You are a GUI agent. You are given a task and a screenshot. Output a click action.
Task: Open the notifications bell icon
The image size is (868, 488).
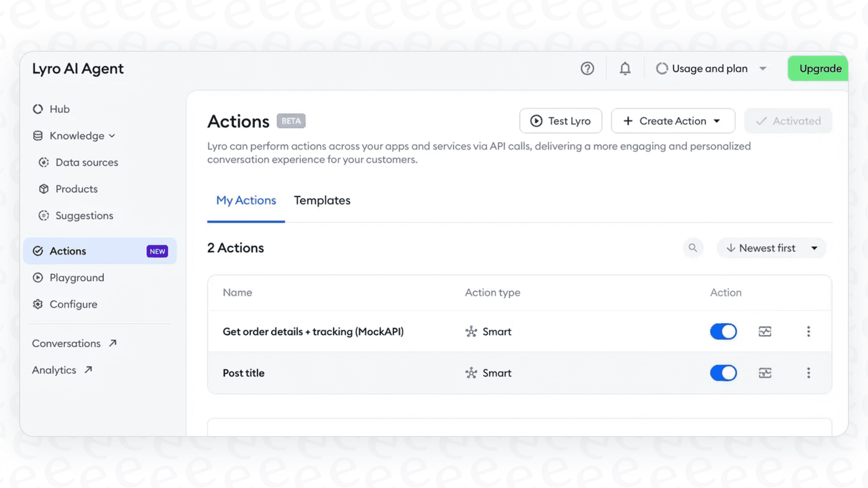pos(625,68)
